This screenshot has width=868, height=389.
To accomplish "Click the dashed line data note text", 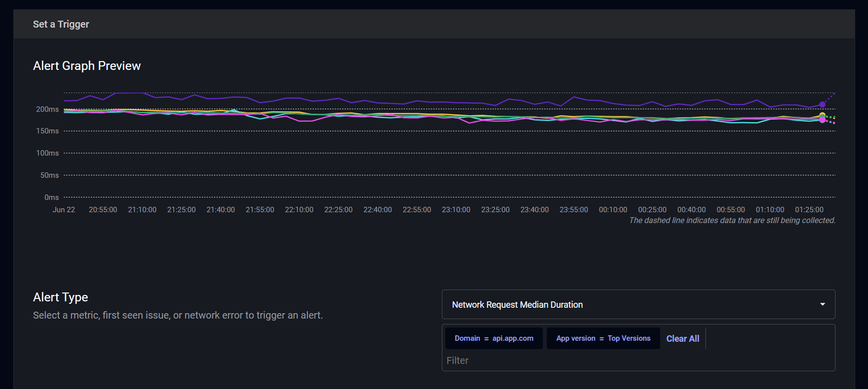I will coord(732,221).
